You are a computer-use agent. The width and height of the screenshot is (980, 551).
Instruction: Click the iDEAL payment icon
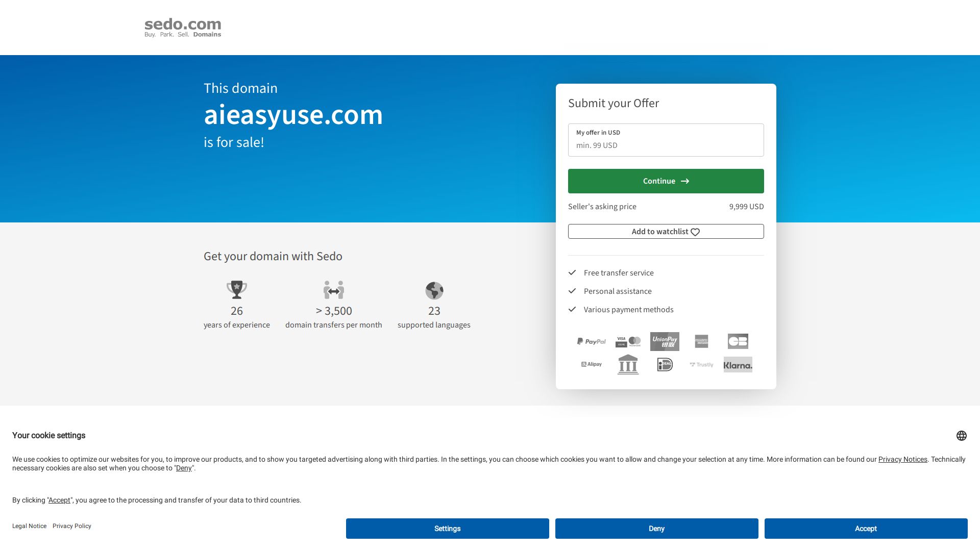pyautogui.click(x=665, y=364)
